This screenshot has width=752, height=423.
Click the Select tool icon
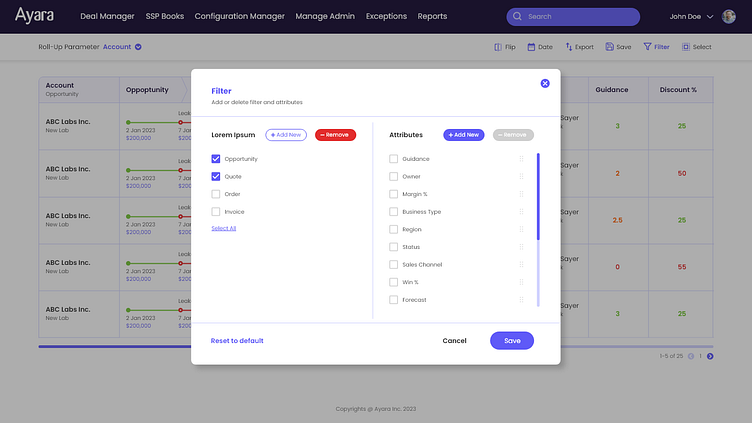[686, 47]
